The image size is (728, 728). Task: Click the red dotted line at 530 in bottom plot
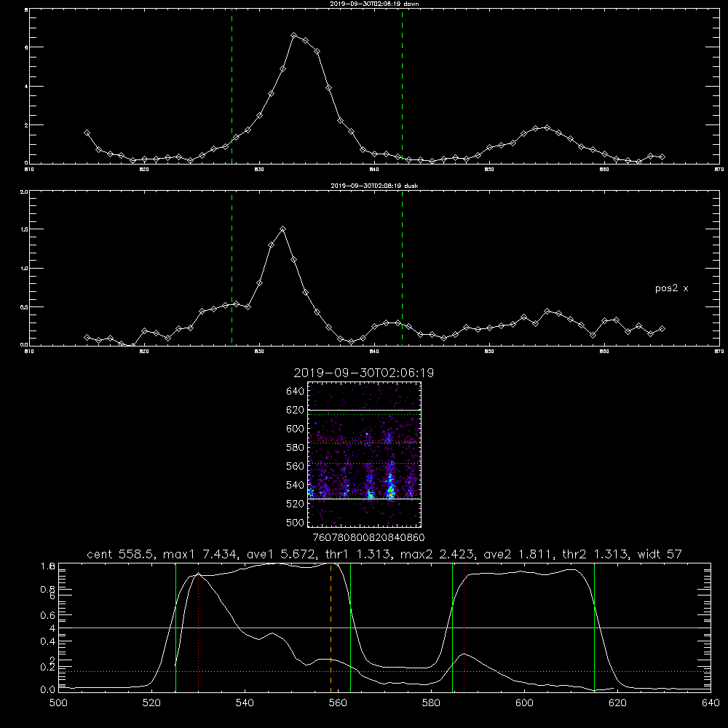(x=199, y=627)
